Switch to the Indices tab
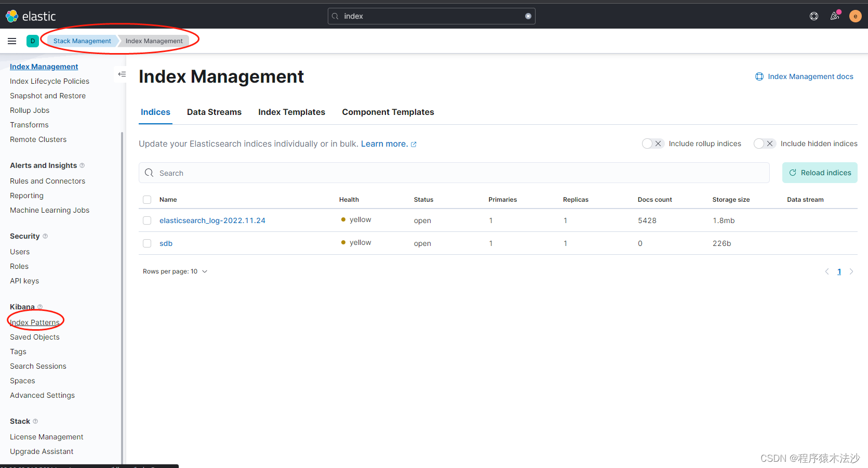Screen dimensions: 868x468 155,112
